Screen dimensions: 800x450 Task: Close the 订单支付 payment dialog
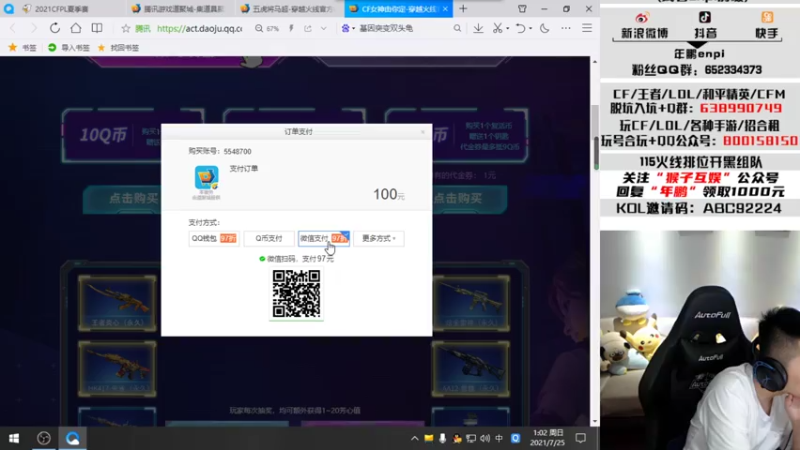pos(422,132)
